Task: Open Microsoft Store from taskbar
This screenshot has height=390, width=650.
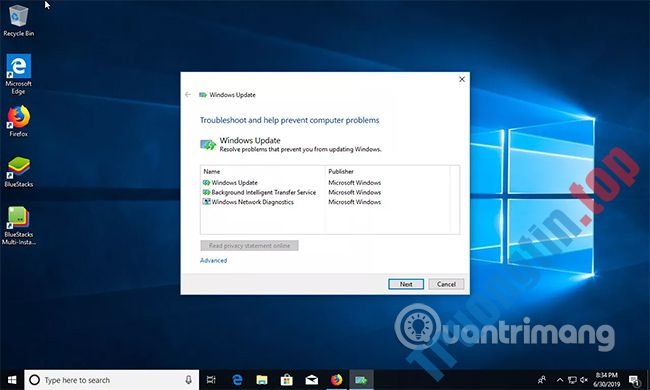Action: 286,380
